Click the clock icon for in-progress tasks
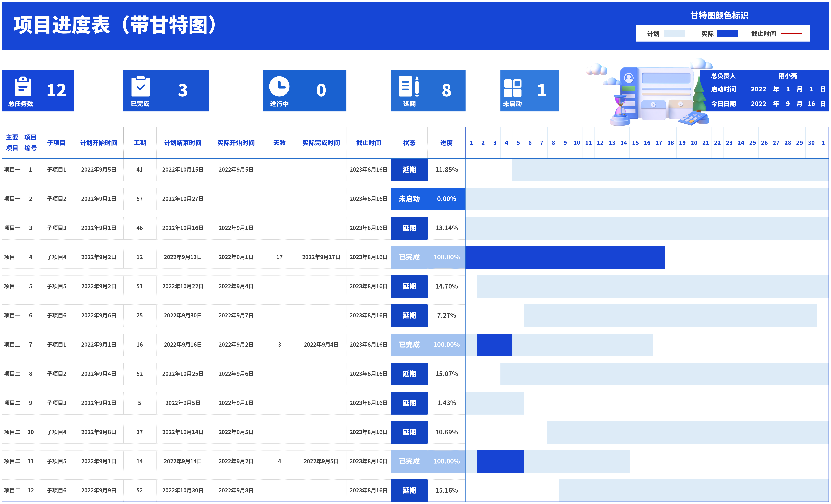 pyautogui.click(x=279, y=87)
